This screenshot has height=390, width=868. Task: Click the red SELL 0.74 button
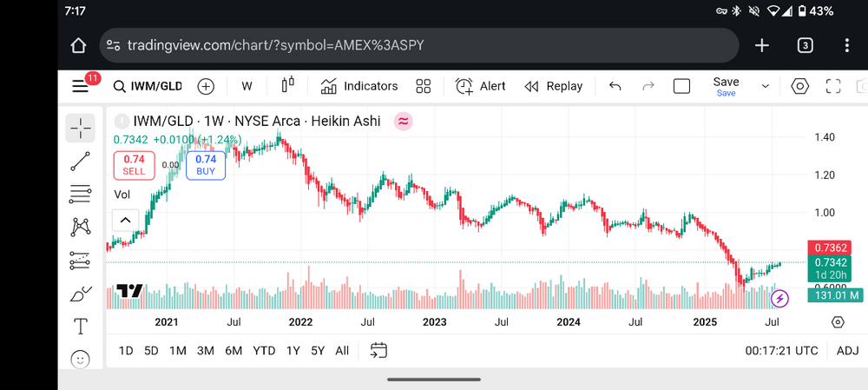pyautogui.click(x=134, y=165)
